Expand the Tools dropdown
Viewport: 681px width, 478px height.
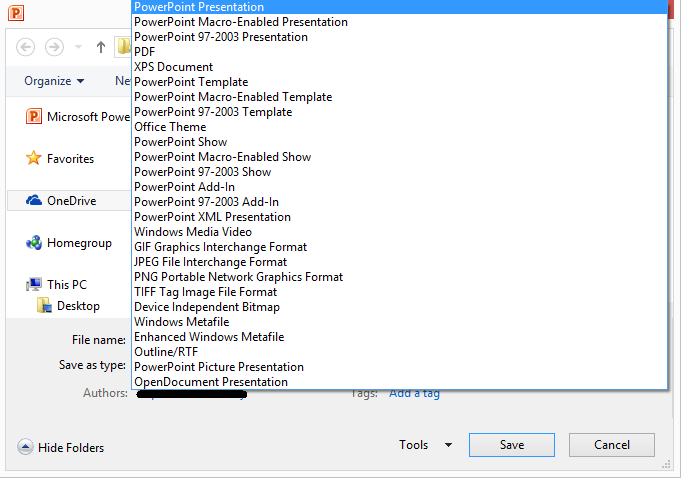425,445
